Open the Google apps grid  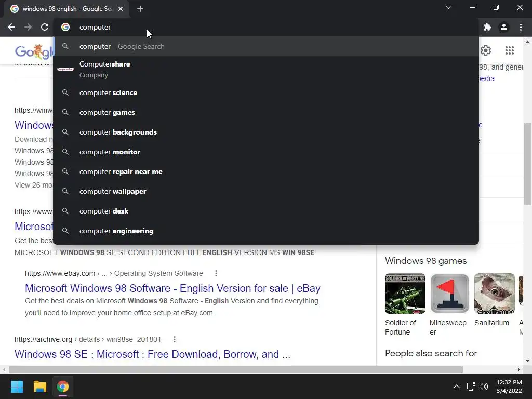pos(509,50)
